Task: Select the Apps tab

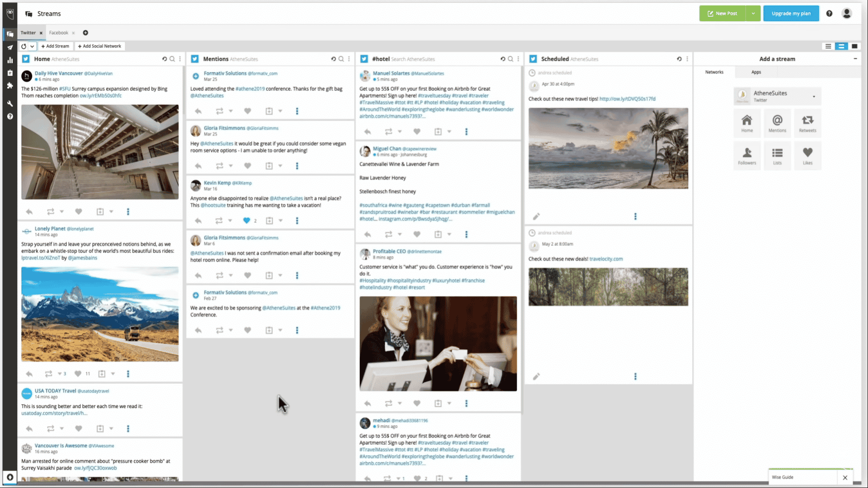Action: (756, 72)
